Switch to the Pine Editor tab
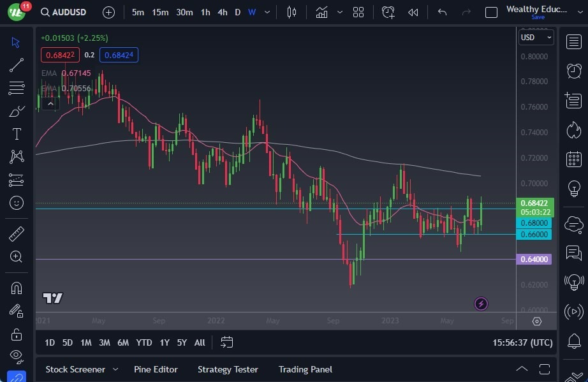The height and width of the screenshot is (382, 588). pyautogui.click(x=156, y=369)
